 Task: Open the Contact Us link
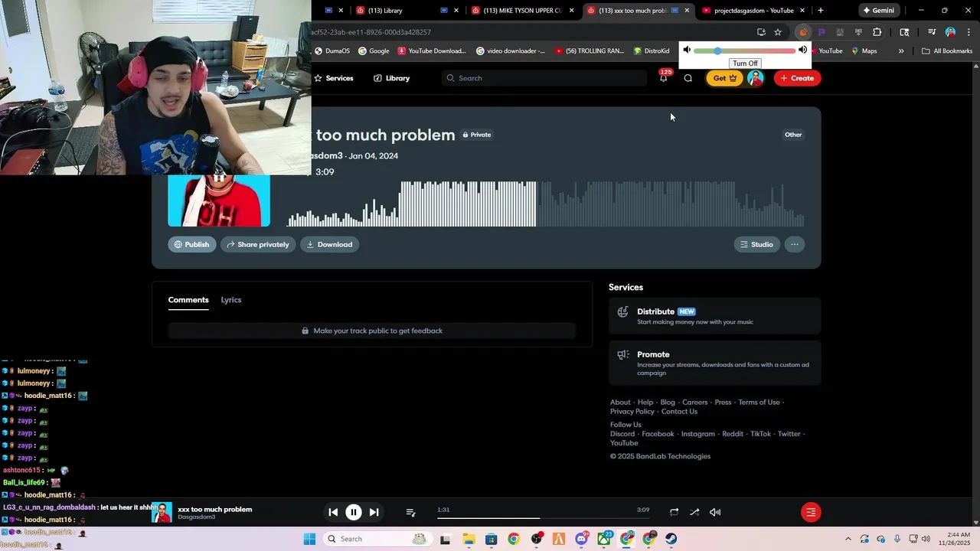click(x=679, y=412)
